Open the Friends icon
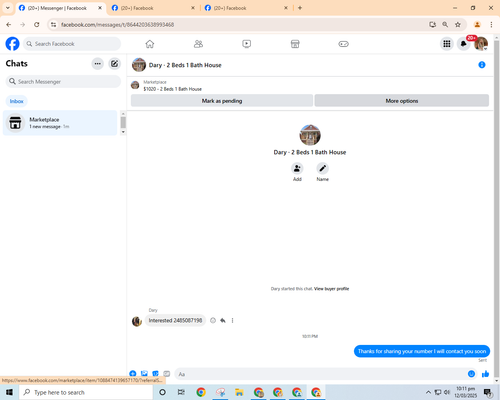Viewport: 500px width, 400px height. pyautogui.click(x=198, y=44)
